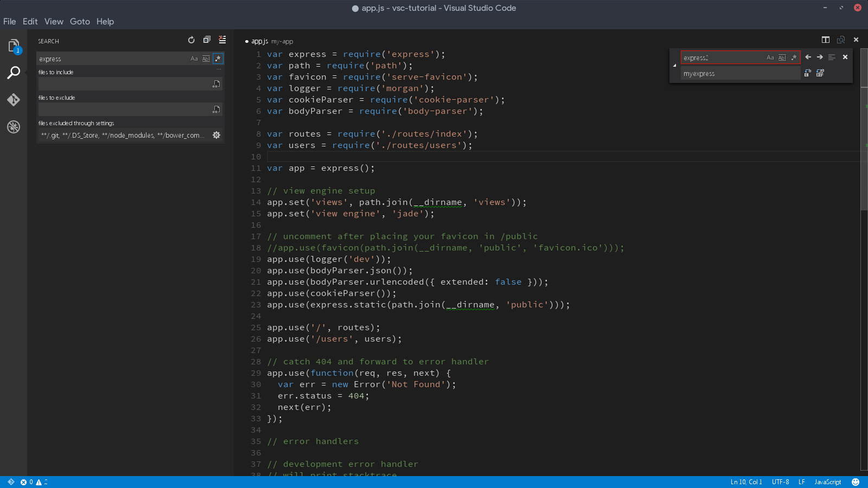Click the Ln 10, Col 1 position indicator

[x=746, y=482]
